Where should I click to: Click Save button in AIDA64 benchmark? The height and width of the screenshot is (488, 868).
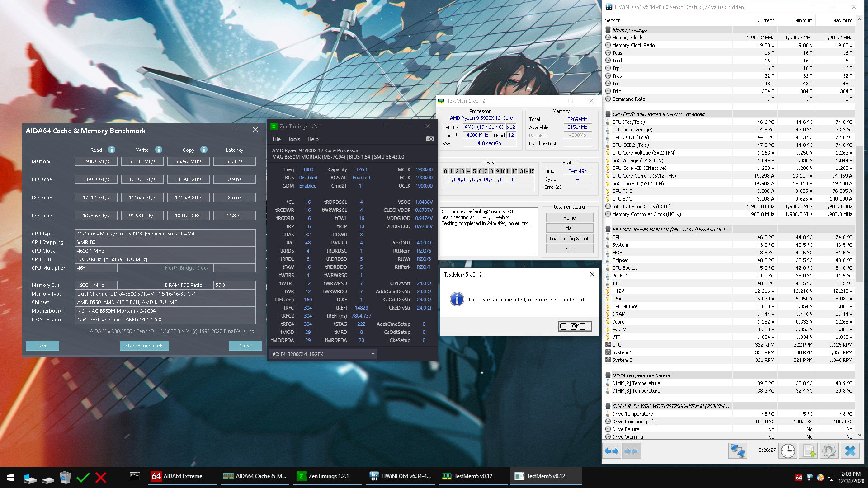tap(42, 346)
